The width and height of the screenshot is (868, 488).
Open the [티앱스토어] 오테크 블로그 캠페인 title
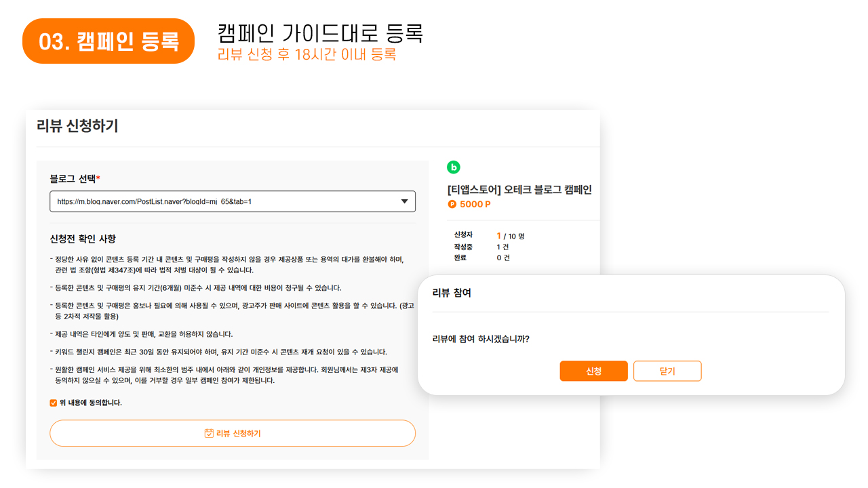tap(519, 190)
